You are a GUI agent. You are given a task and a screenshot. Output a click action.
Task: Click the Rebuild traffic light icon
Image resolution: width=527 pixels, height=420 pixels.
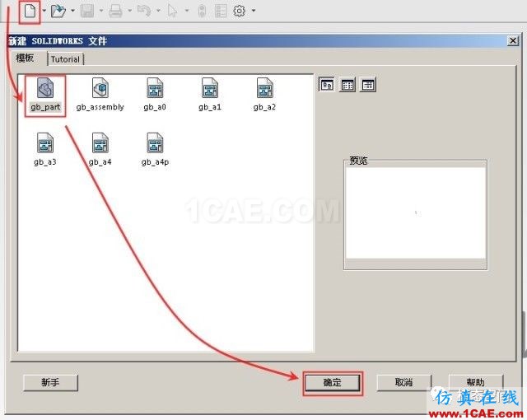click(x=202, y=11)
